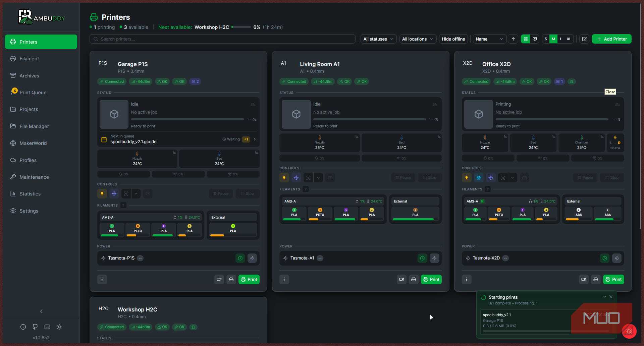Select the L card size option

pyautogui.click(x=561, y=39)
